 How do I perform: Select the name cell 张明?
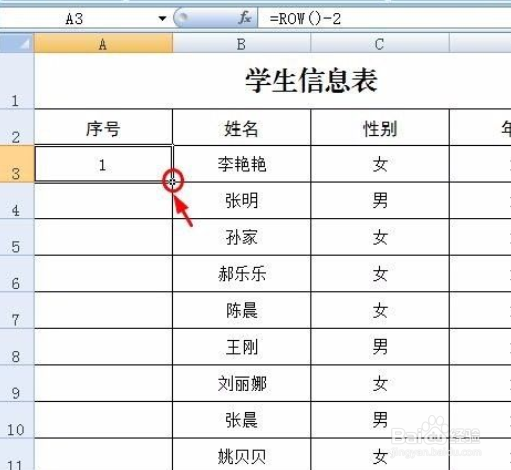click(x=242, y=201)
